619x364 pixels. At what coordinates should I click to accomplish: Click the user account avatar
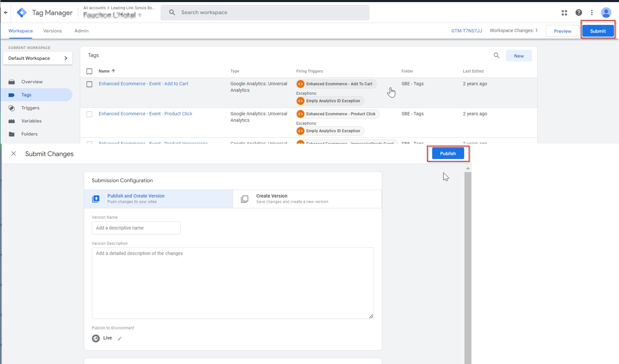click(x=606, y=12)
